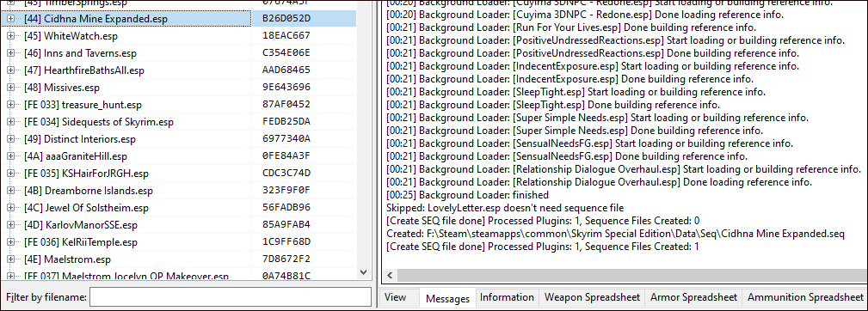Switch to the Messages tab
The height and width of the screenshot is (311, 868).
447,298
